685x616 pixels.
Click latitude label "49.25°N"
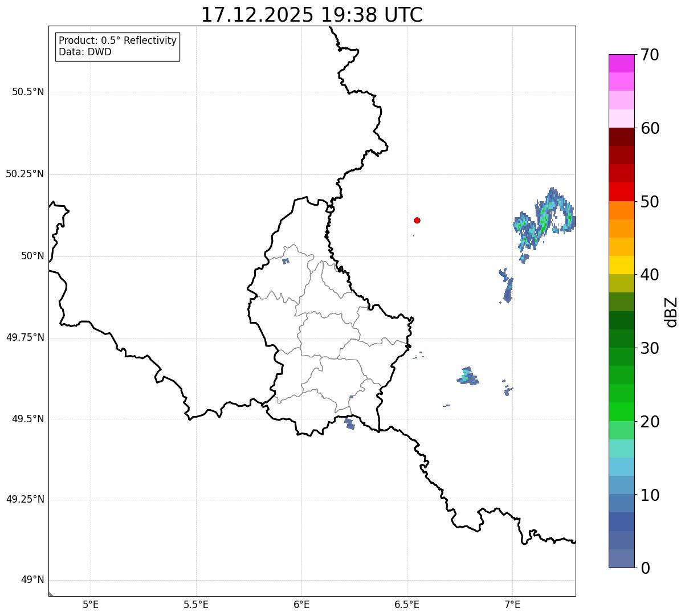click(25, 499)
